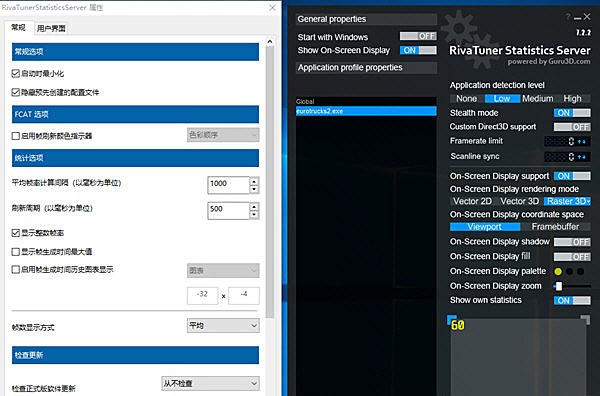Enable the 显示帧生成时间最大值 checkbox
The height and width of the screenshot is (396, 600).
16,252
